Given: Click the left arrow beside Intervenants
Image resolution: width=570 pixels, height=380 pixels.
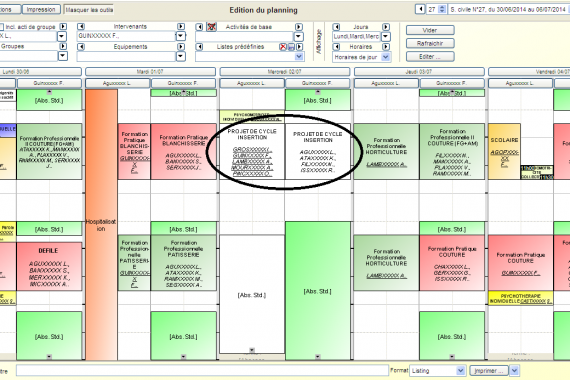Looking at the screenshot, I should [x=81, y=27].
